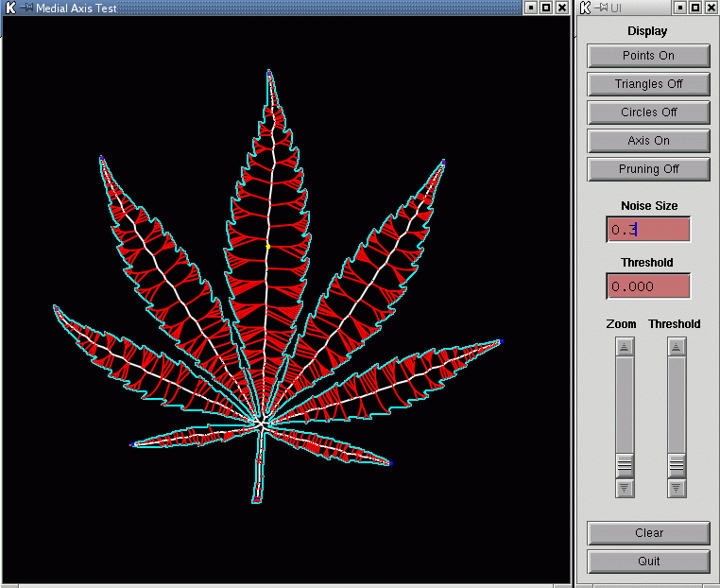Close the Medial Axis Test window
Image resolution: width=720 pixels, height=588 pixels.
[x=561, y=8]
